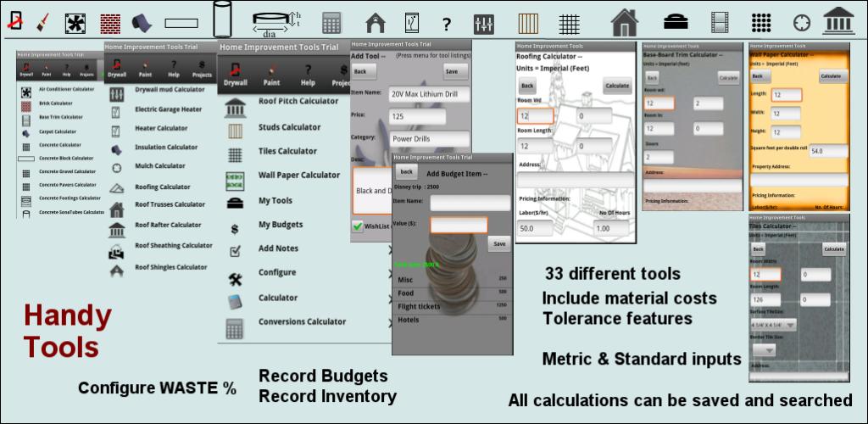Select Drywall tab on Drywall mud Calculator screen

[116, 69]
